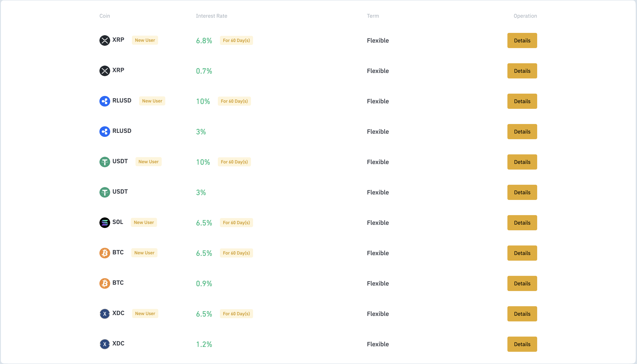Click the For 60 Day(s) tag beside BTC 6.5%

(x=236, y=253)
